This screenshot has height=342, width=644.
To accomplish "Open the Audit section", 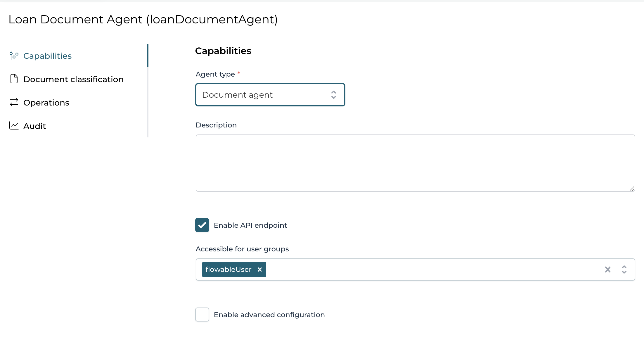I will [x=34, y=126].
